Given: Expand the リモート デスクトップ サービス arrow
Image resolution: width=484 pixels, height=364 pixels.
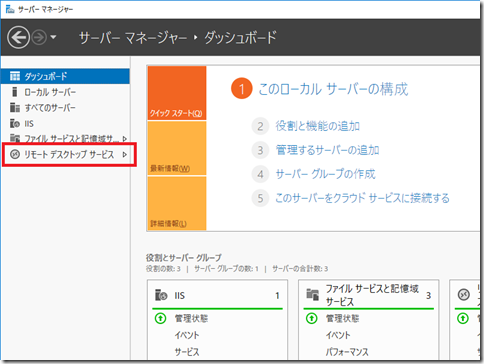Looking at the screenshot, I should [125, 154].
